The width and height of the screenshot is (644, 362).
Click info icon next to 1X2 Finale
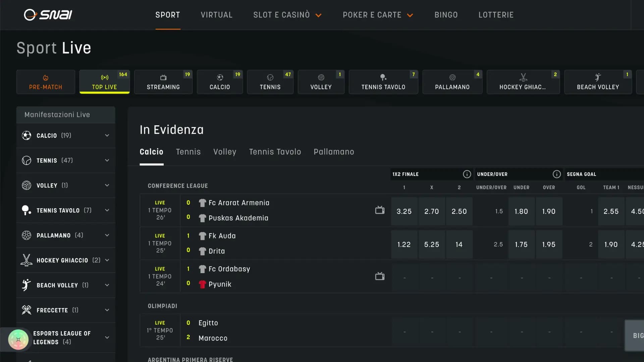click(467, 174)
